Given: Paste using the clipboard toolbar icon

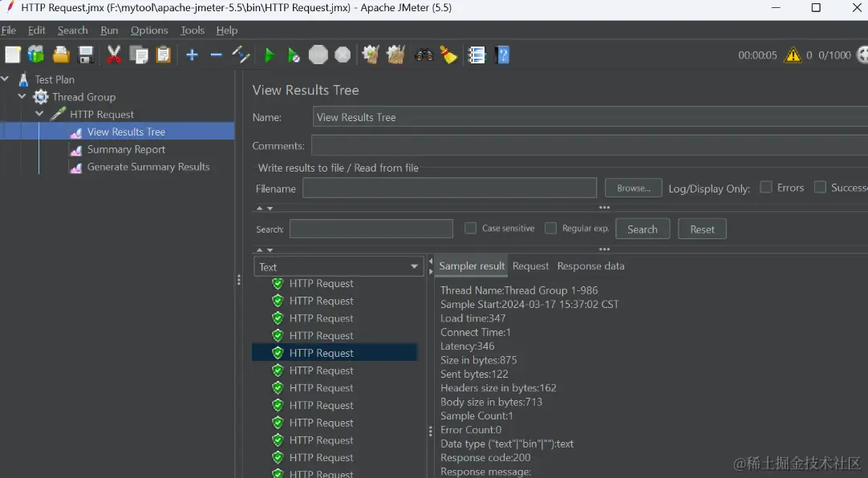Looking at the screenshot, I should (164, 55).
